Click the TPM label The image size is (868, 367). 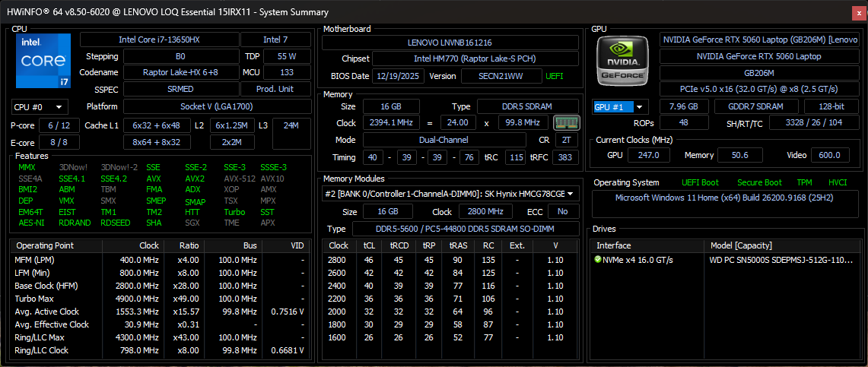click(804, 182)
